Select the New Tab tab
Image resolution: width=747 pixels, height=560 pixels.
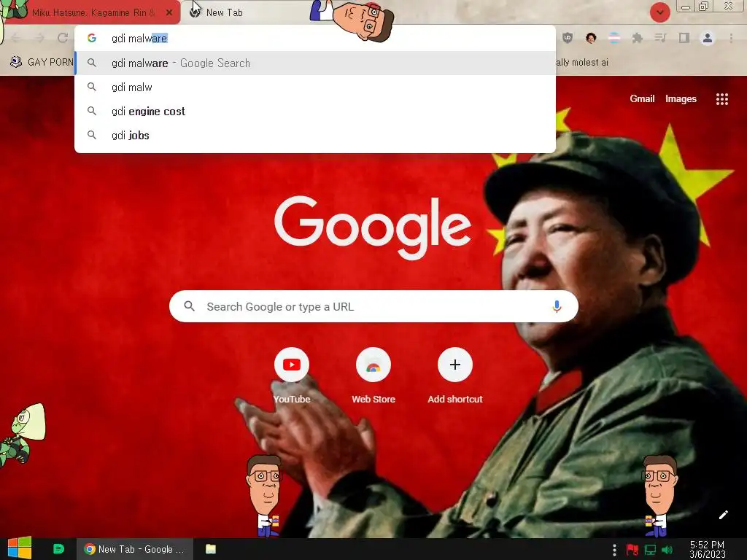click(x=224, y=12)
